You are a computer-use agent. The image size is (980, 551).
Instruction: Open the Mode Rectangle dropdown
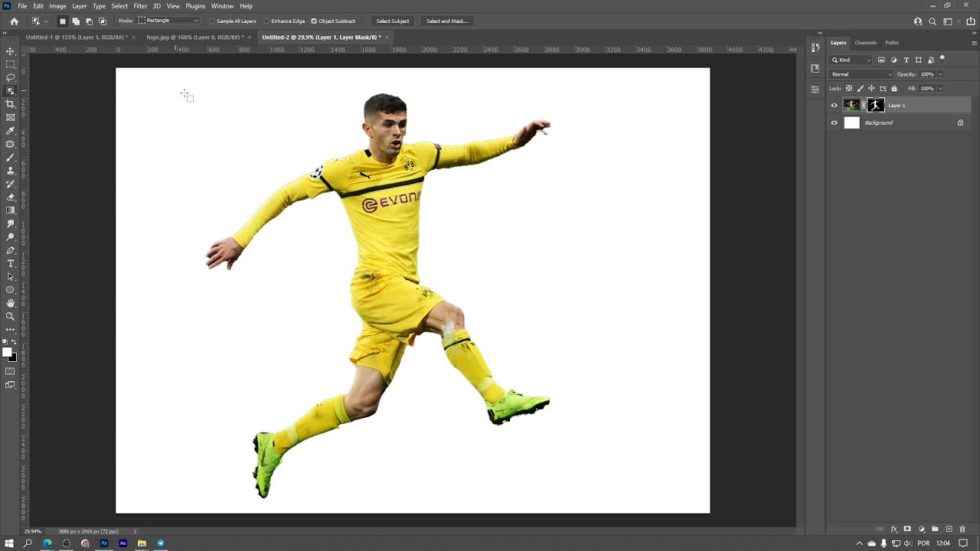[168, 21]
